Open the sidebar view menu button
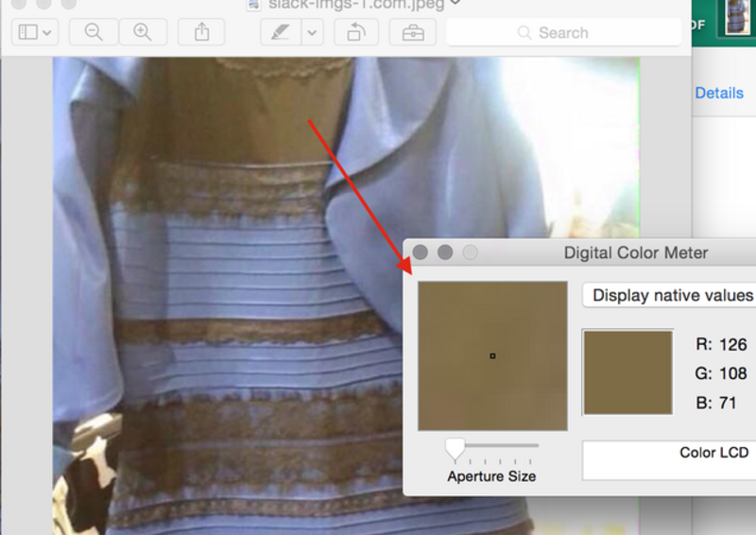This screenshot has width=756, height=535. coord(35,32)
